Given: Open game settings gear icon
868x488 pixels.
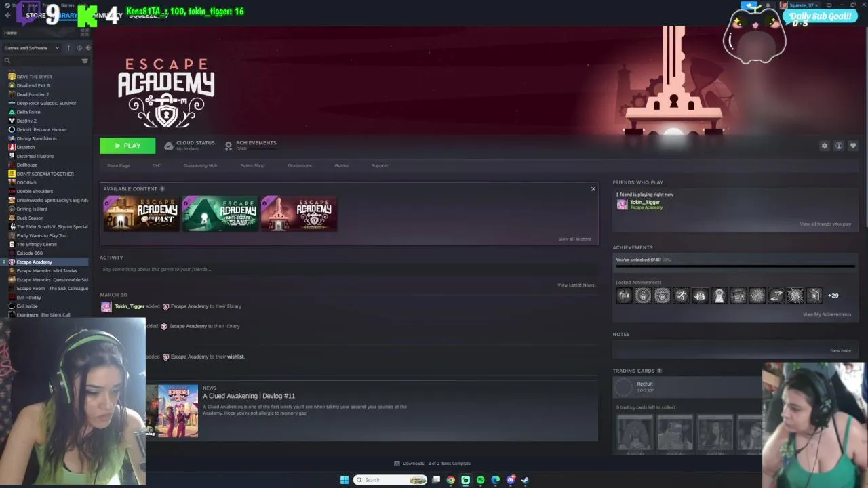Looking at the screenshot, I should (x=825, y=146).
